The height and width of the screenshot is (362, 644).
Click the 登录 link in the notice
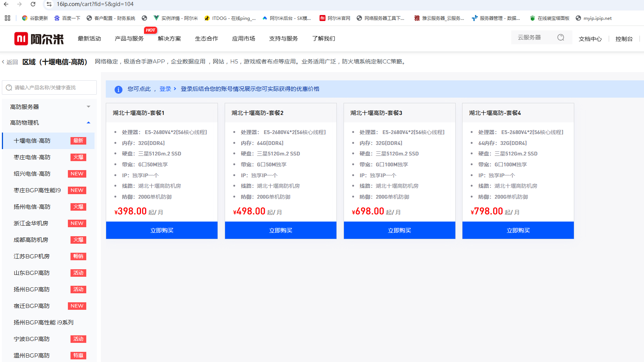coord(165,89)
